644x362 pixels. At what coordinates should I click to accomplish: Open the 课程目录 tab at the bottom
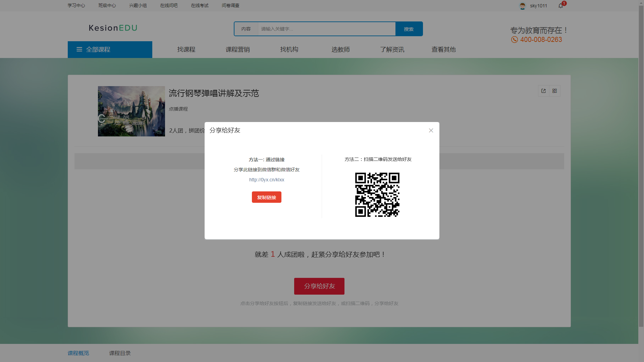120,353
